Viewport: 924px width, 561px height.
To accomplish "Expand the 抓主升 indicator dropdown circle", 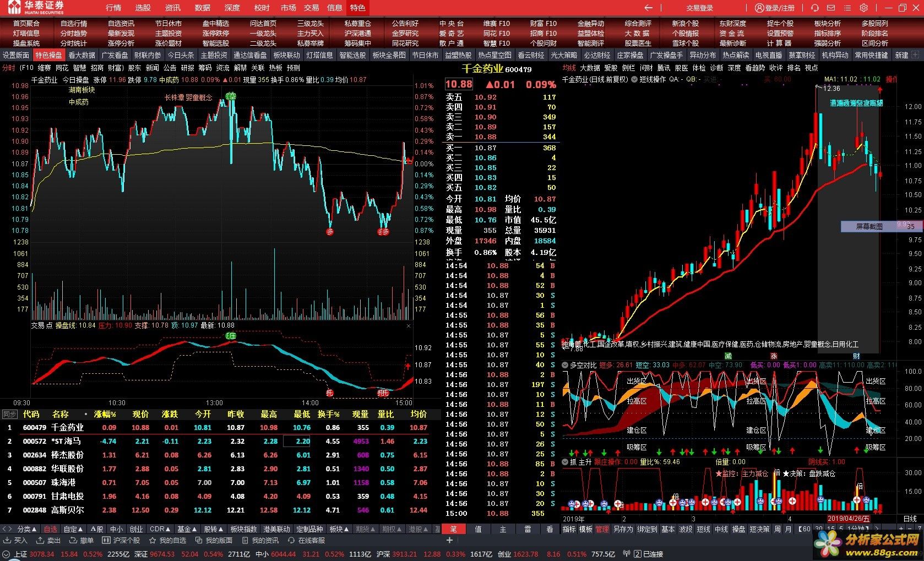I will [x=565, y=462].
